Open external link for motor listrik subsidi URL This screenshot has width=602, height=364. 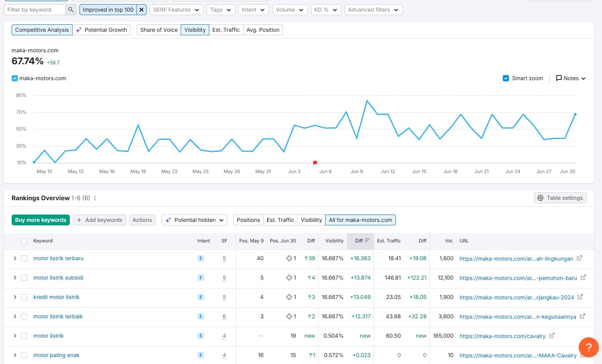[x=583, y=277]
